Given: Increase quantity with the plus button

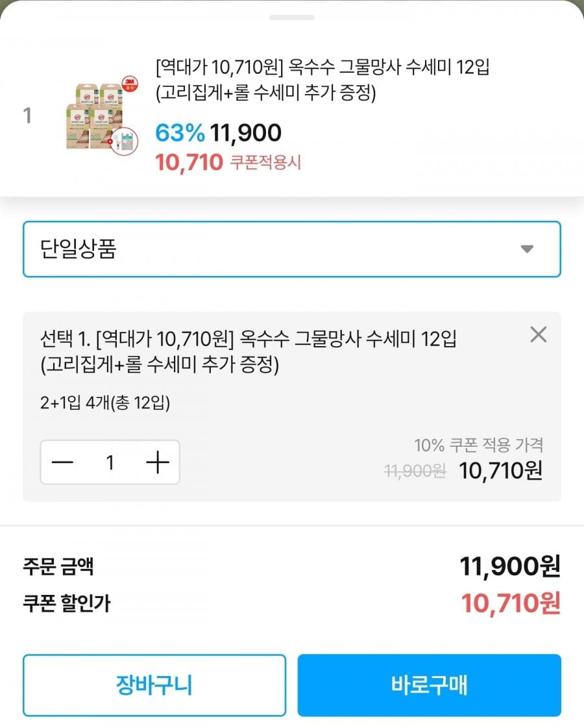Looking at the screenshot, I should [x=157, y=462].
